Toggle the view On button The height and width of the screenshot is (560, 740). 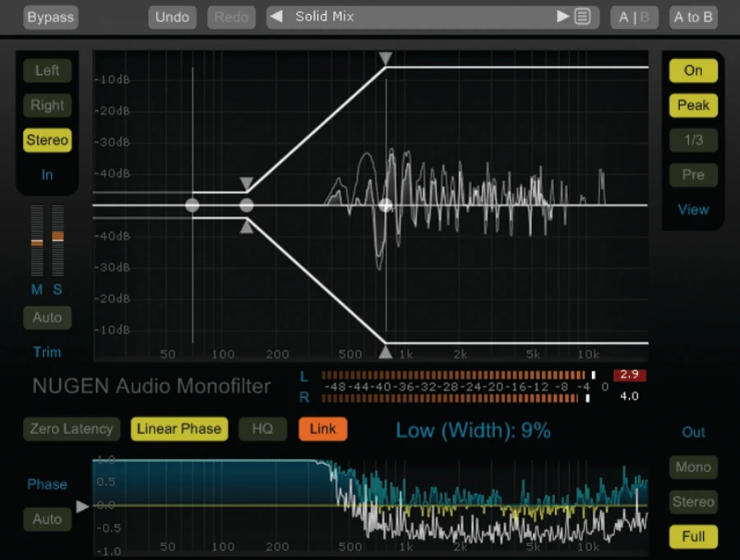pos(693,71)
